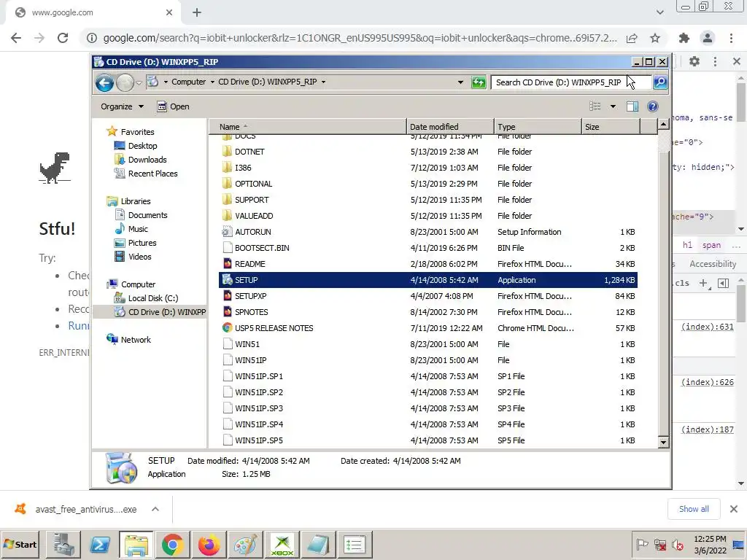Viewport: 747px width, 560px height.
Task: Select USP5 RELEASE NOTES Chrome document
Action: tap(427, 328)
